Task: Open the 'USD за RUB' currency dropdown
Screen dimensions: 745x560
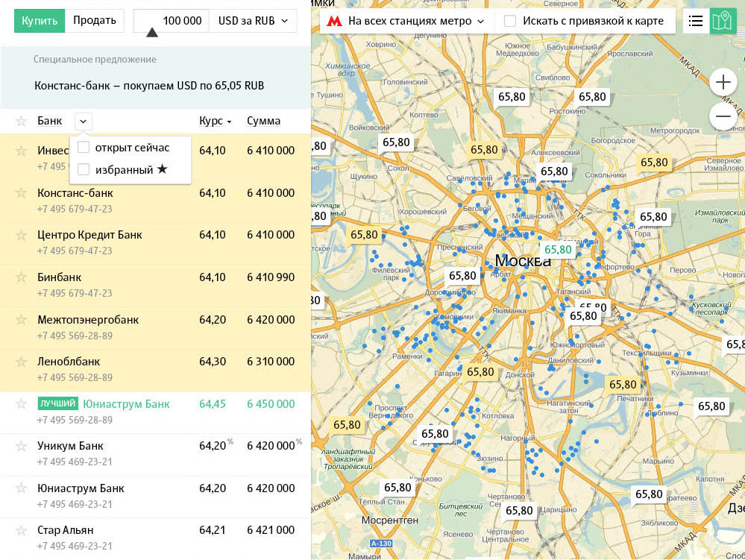Action: point(253,21)
